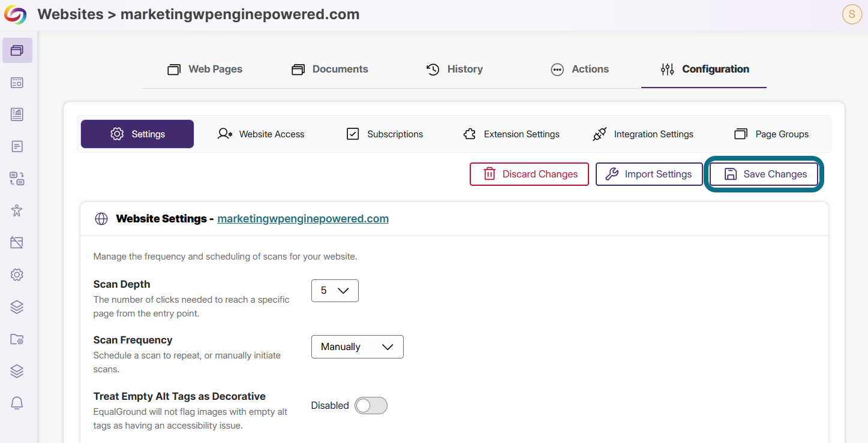Image resolution: width=868 pixels, height=443 pixels.
Task: Open the user avatar labeled S
Action: pyautogui.click(x=852, y=14)
